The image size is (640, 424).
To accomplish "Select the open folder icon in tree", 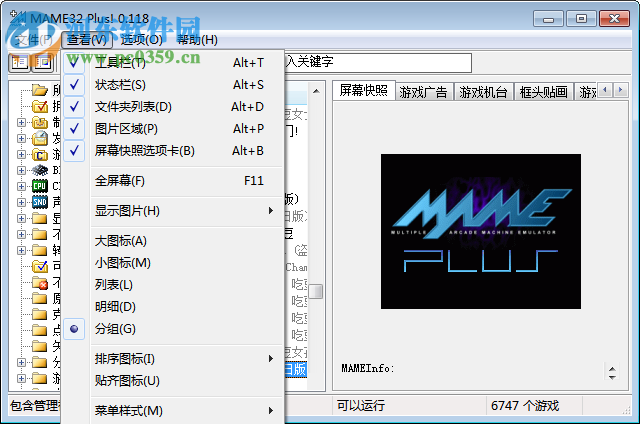I will tap(40, 89).
